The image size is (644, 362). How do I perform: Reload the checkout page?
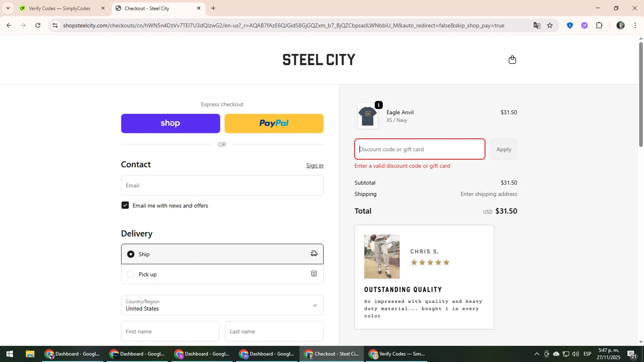tap(38, 25)
